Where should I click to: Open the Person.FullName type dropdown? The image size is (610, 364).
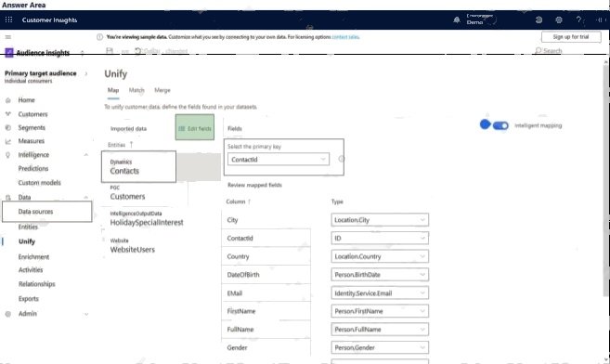click(x=380, y=330)
